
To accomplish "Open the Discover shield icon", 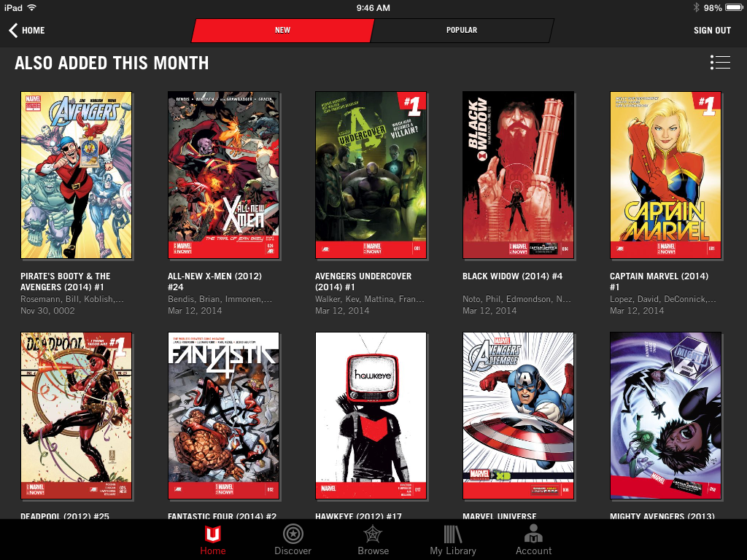I will click(x=293, y=534).
